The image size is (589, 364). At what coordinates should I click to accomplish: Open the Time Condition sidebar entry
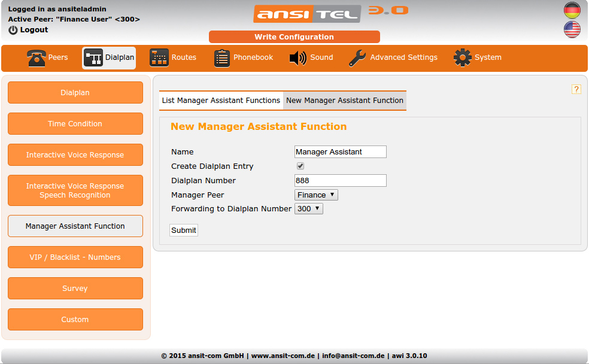[75, 123]
